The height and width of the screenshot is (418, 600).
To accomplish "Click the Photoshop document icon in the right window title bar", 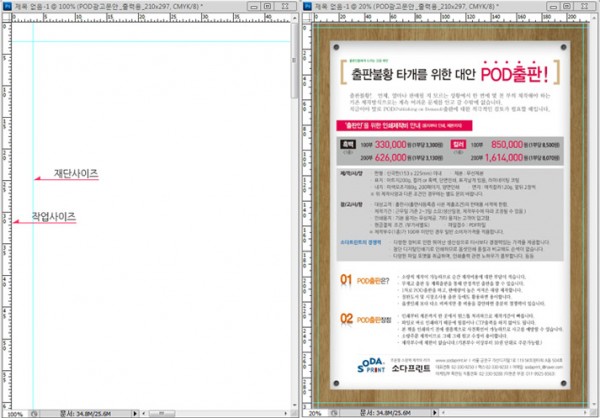I will 309,6.
